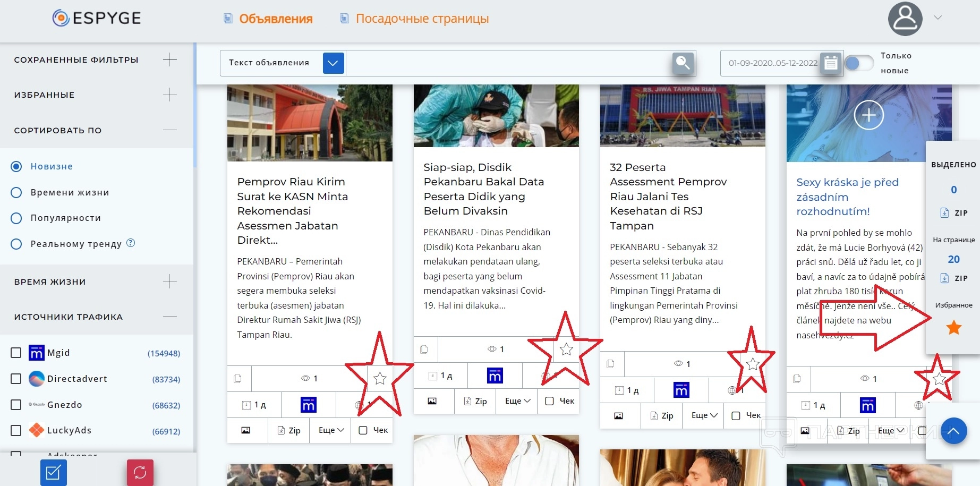Check the LuckyAds traffic source

point(16,430)
